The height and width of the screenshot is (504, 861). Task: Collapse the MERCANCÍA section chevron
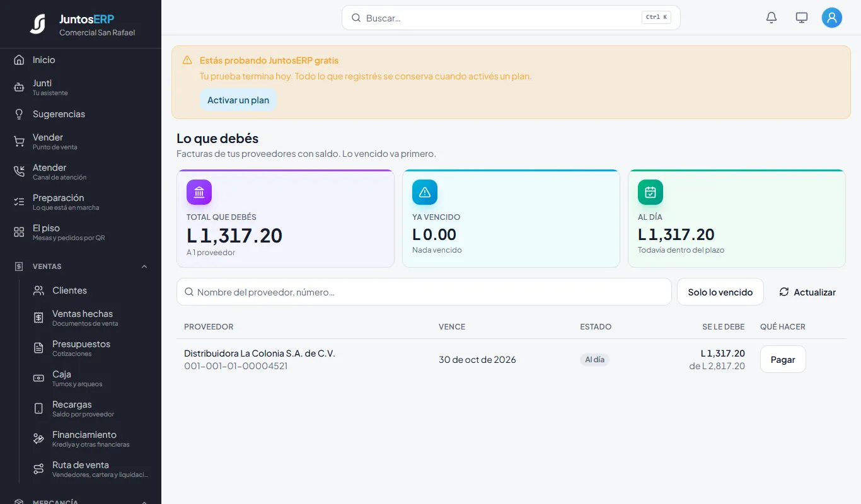(144, 501)
